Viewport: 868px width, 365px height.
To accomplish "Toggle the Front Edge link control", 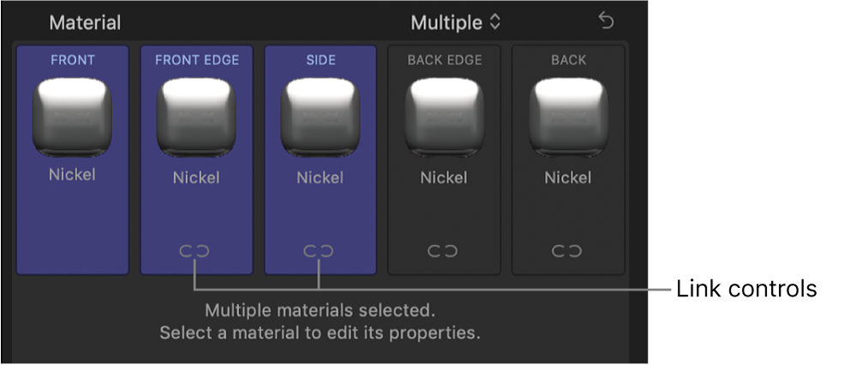I will click(x=196, y=251).
